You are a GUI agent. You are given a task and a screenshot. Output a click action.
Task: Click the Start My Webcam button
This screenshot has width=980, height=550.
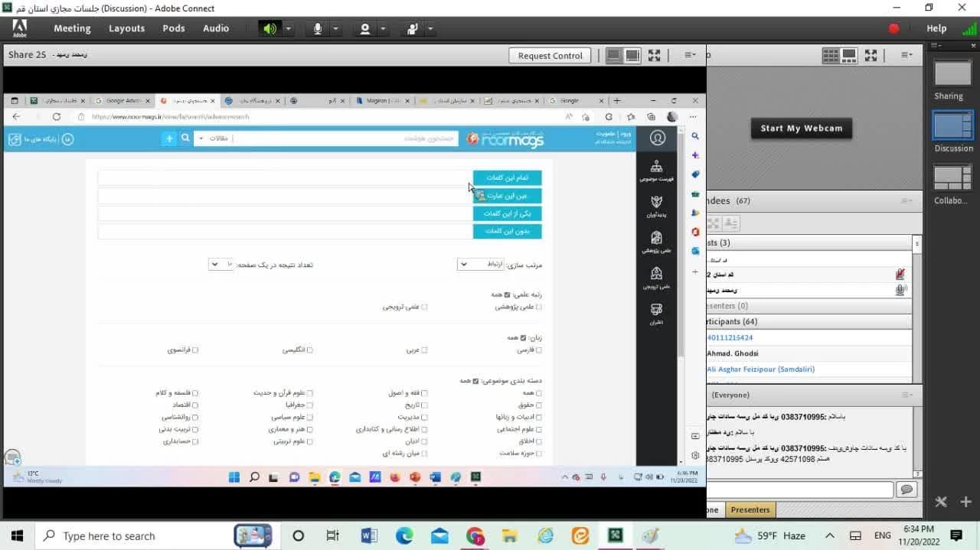click(x=801, y=129)
